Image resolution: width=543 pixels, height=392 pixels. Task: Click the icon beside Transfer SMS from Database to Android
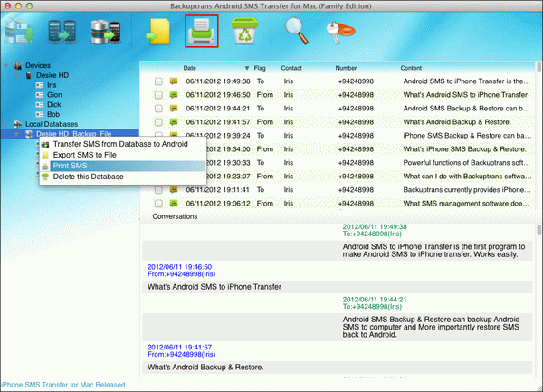[45, 145]
